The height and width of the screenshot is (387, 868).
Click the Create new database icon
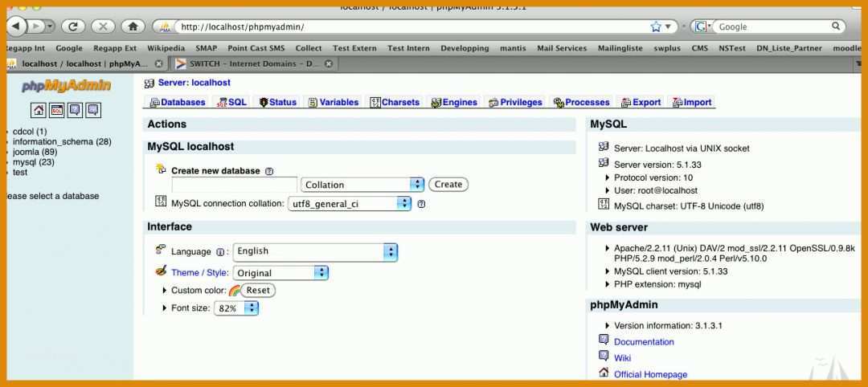pos(161,169)
